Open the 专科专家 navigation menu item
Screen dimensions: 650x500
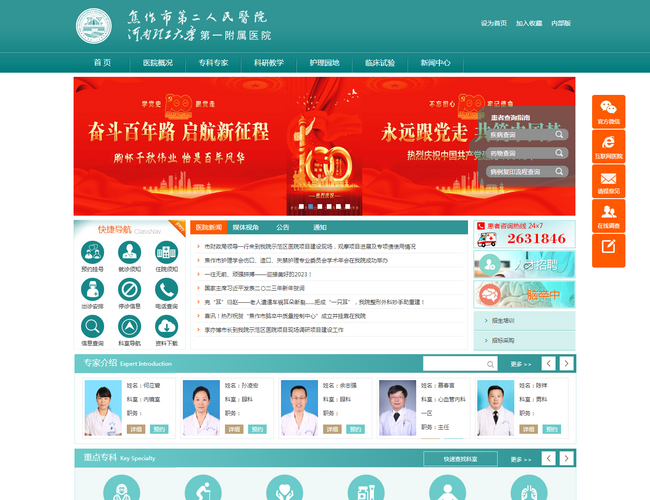pos(213,62)
